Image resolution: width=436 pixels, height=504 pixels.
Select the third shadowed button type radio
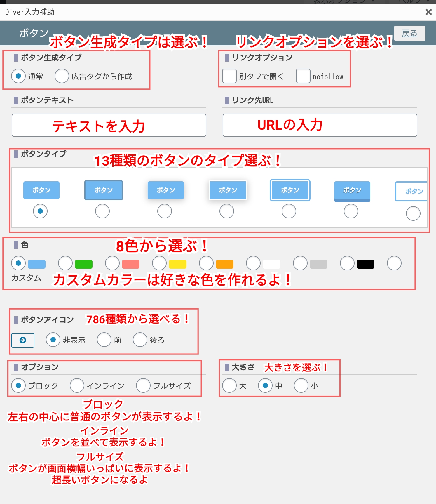[x=165, y=211]
